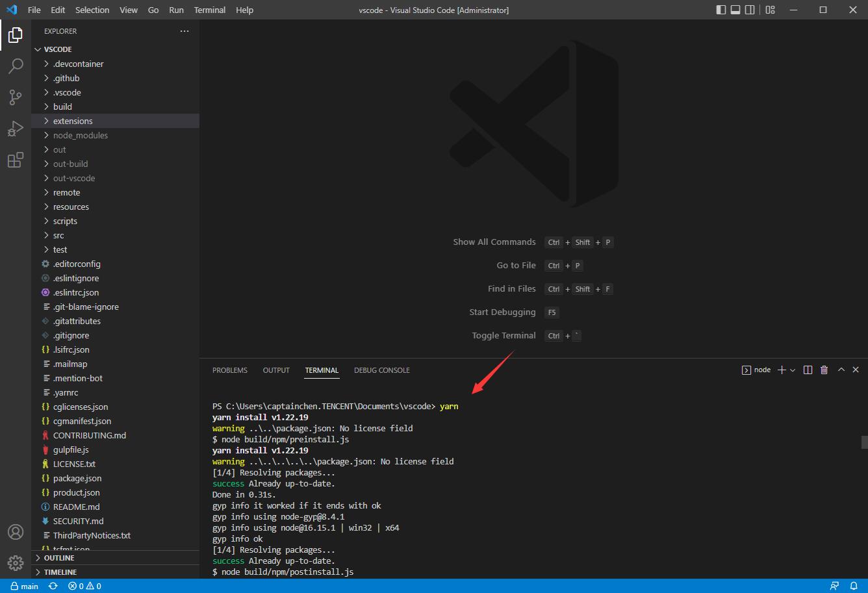Toggle Primary Side Bar layout icon
The height and width of the screenshot is (593, 868).
(x=721, y=10)
